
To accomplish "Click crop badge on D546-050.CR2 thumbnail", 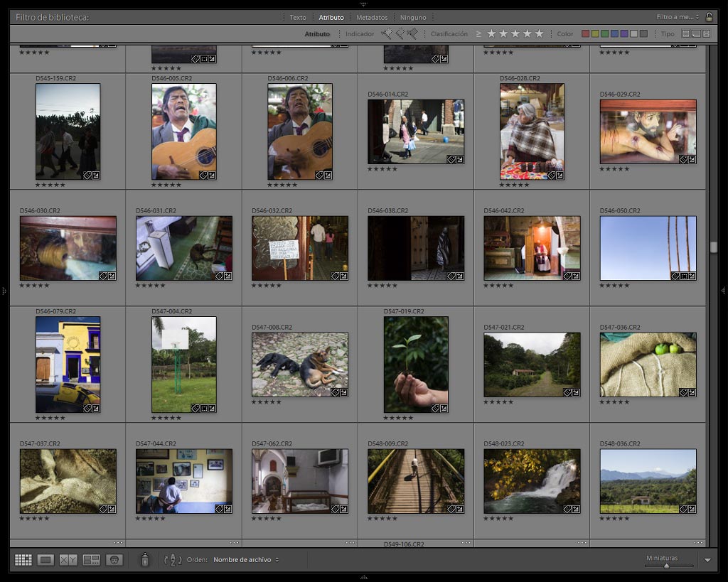I will tap(684, 276).
